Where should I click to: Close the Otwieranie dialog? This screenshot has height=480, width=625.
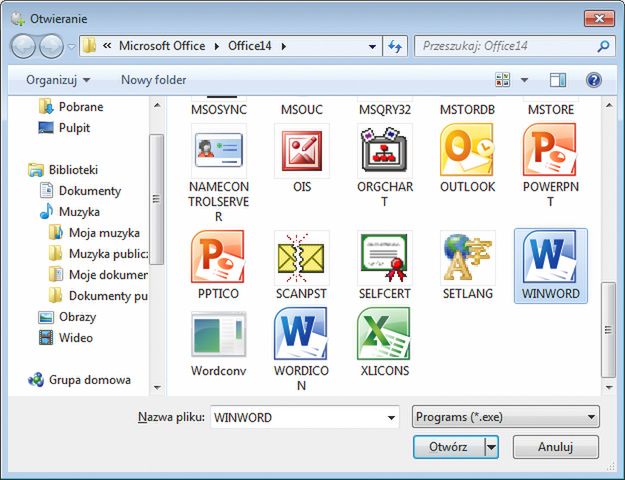[x=599, y=18]
